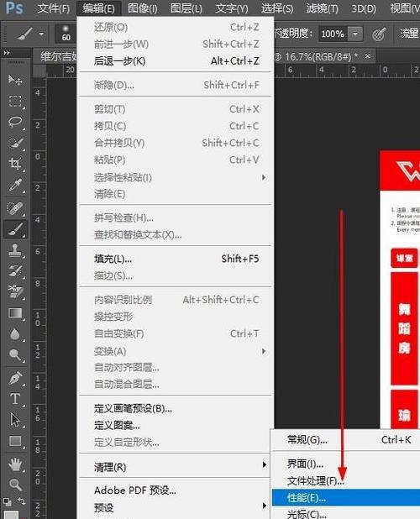Select the History Brush tool
Screen dimensions: 420x519
[15, 270]
